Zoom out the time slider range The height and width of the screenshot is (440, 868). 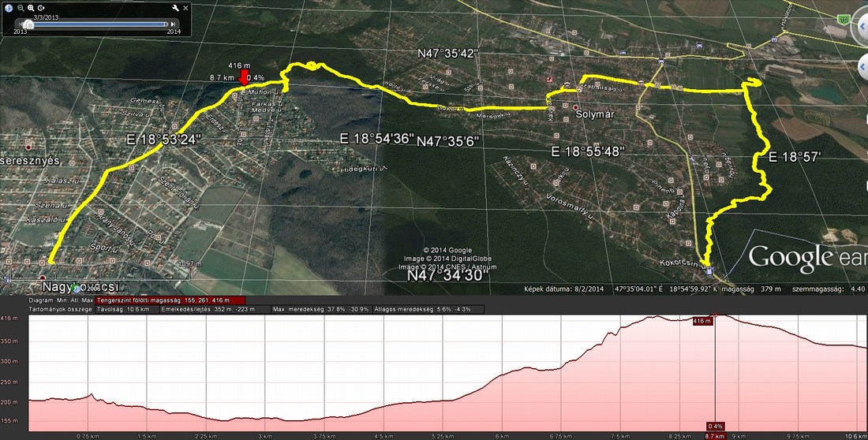tap(19, 8)
